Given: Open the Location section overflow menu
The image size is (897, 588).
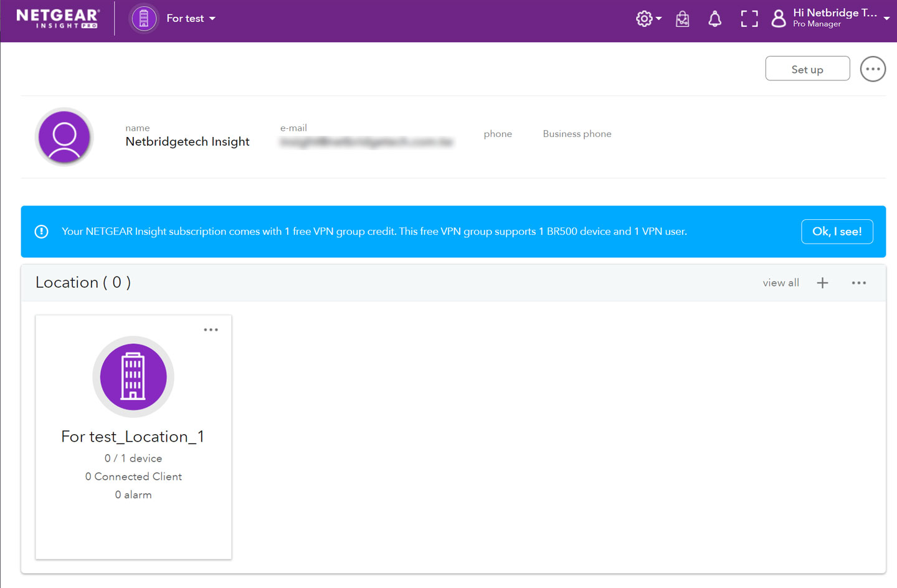Looking at the screenshot, I should 858,282.
